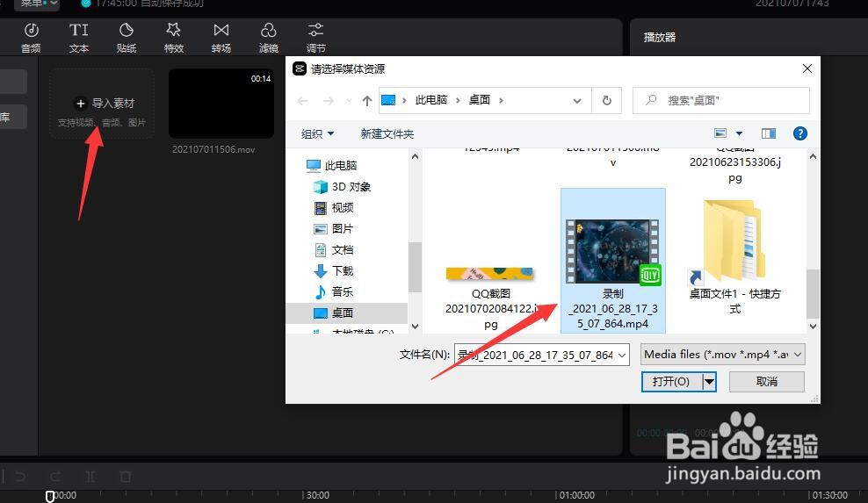The height and width of the screenshot is (503, 868).
Task: Select the 桌面文件1 - 快捷方式 folder
Action: 734,257
